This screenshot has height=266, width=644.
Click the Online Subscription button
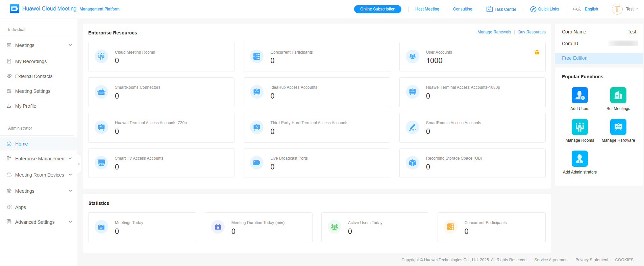378,9
